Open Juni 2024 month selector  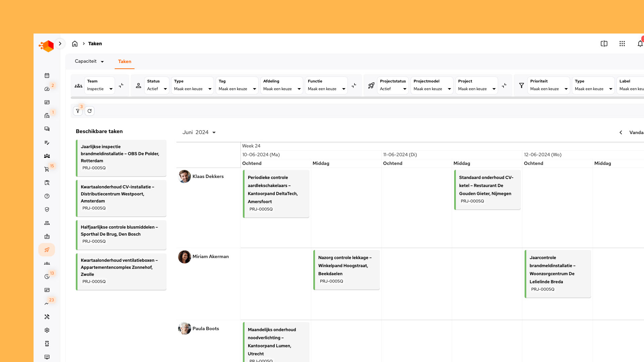[x=199, y=132]
